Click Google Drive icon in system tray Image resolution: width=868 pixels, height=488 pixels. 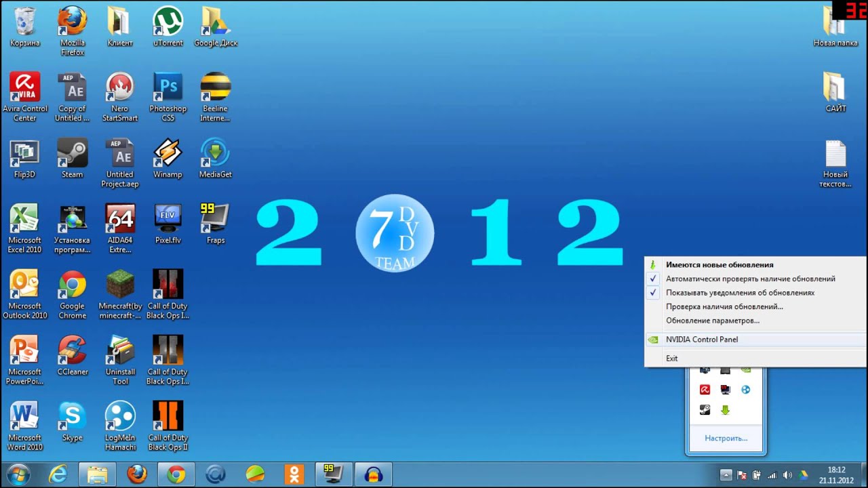tap(804, 475)
